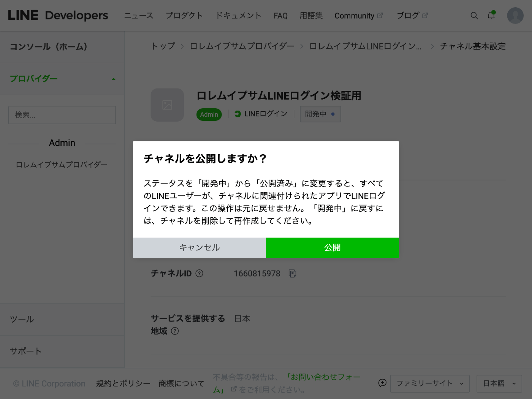Click the © LINE Corporation text
Screen dimensions: 532x399
pos(49,384)
